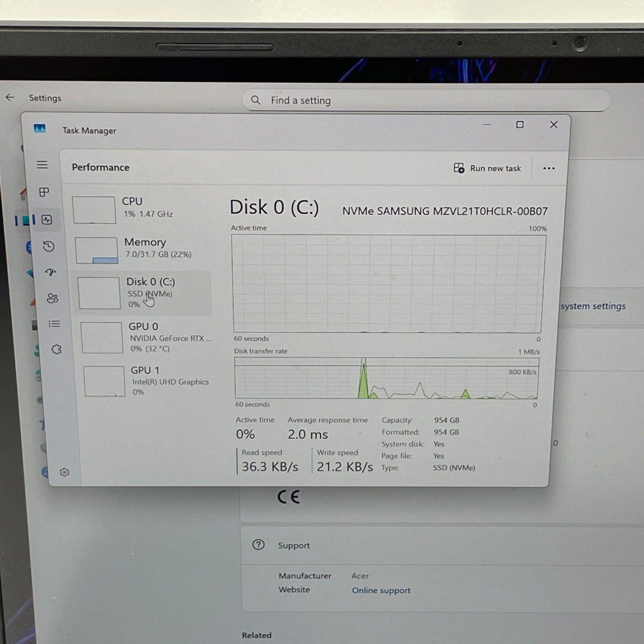Open the Users page icon

click(x=52, y=298)
